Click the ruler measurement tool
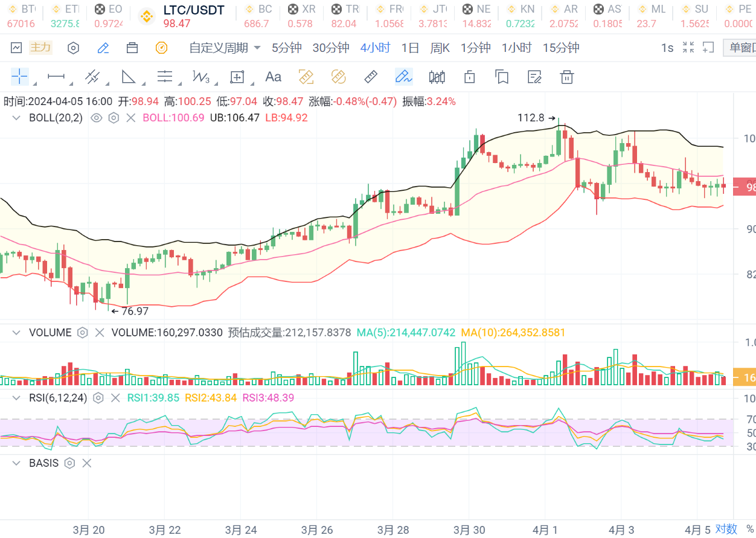756x538 pixels. click(371, 77)
